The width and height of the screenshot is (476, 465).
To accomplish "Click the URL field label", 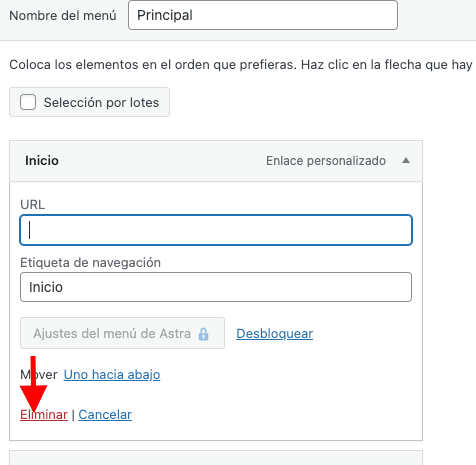I will [32, 204].
